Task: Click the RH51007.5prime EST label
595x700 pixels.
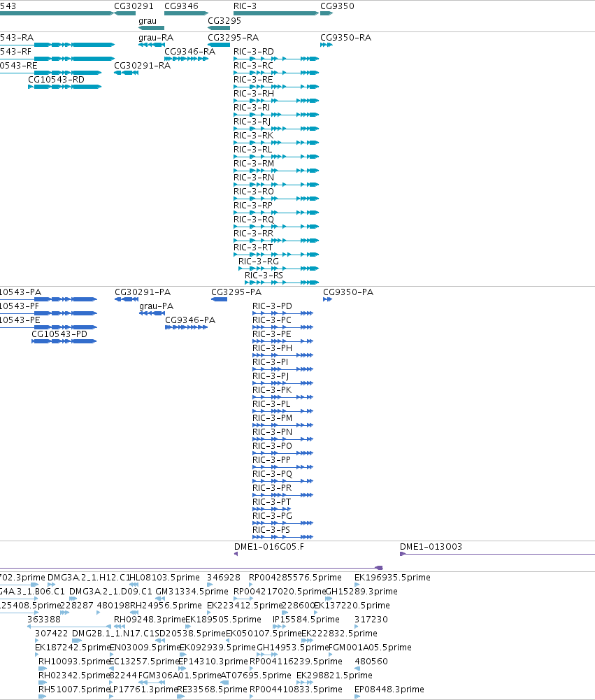Action: [74, 690]
